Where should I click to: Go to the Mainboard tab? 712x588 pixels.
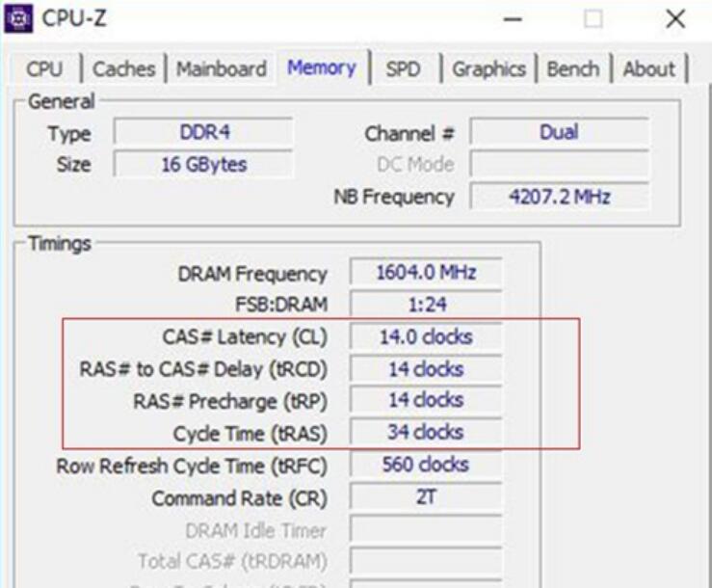pos(222,69)
